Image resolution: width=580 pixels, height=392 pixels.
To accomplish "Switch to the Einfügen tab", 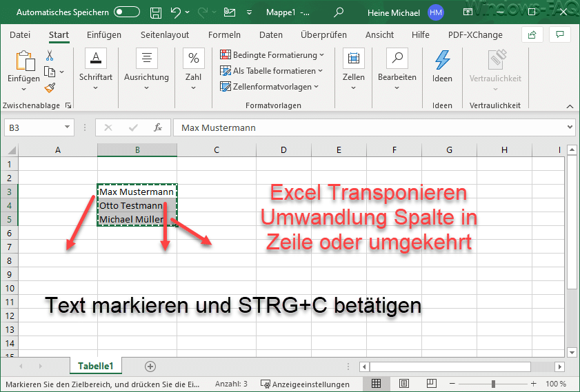I will pyautogui.click(x=104, y=34).
